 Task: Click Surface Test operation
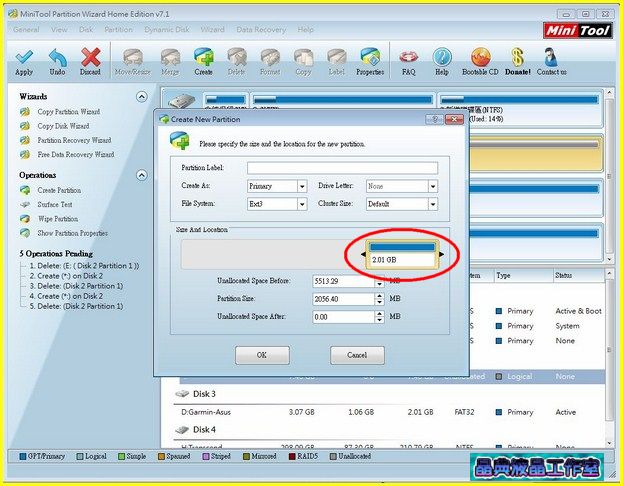[55, 205]
